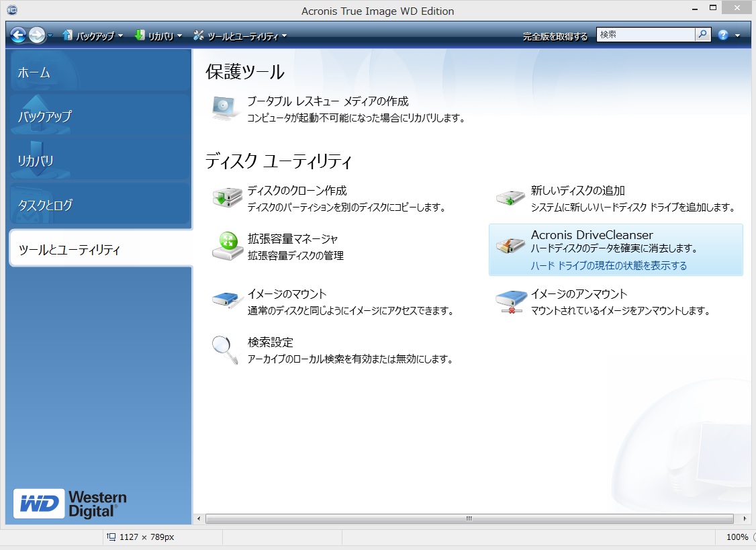The width and height of the screenshot is (756, 550).
Task: Click the green recovery arrow toolbar icon
Action: [139, 35]
